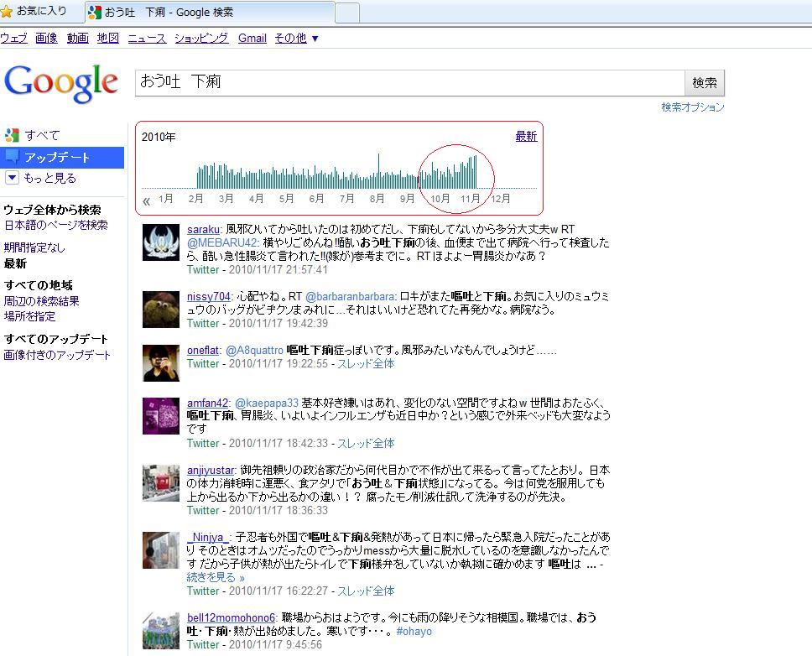This screenshot has height=656, width=812.
Task: Click the 最新 link above the timeline
Action: [526, 136]
